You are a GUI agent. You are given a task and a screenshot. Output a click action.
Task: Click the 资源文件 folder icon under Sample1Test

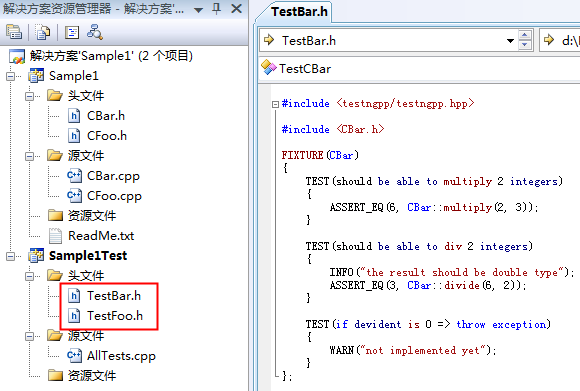tap(55, 375)
